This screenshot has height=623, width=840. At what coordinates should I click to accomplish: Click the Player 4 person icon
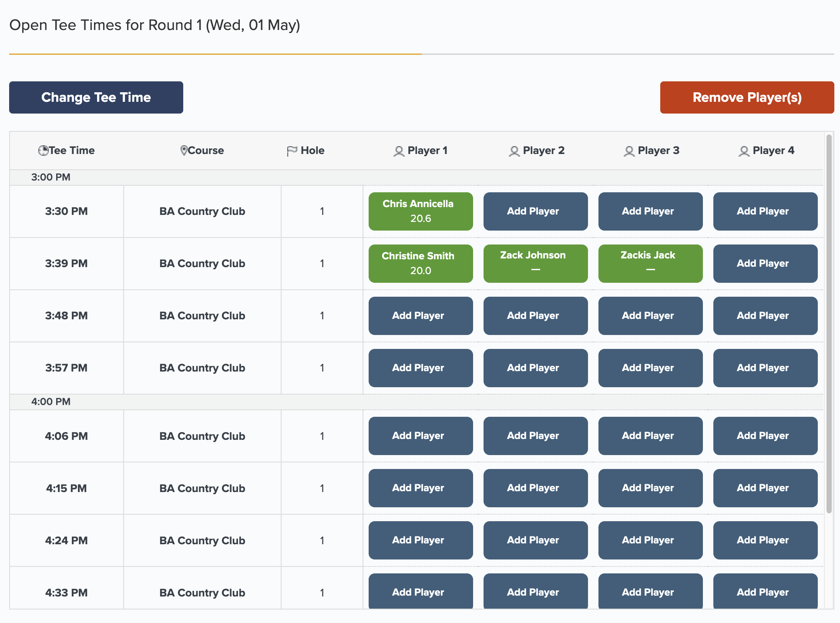click(x=744, y=151)
